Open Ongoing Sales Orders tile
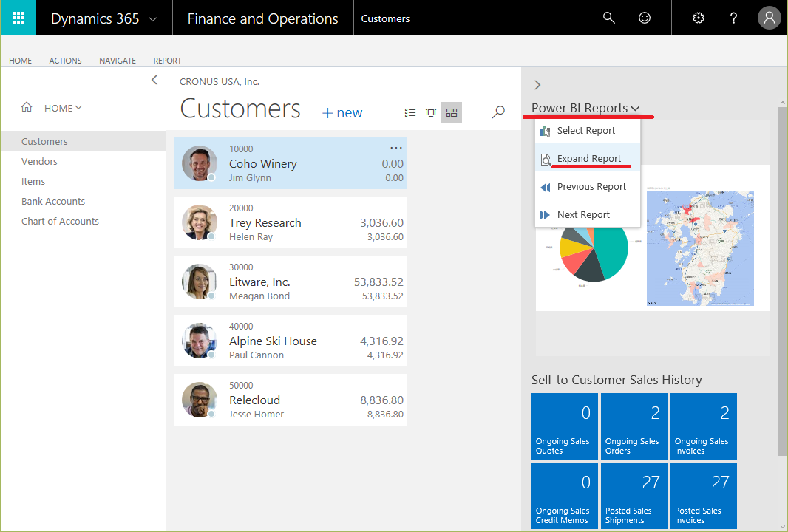The width and height of the screenshot is (788, 532). pyautogui.click(x=634, y=426)
